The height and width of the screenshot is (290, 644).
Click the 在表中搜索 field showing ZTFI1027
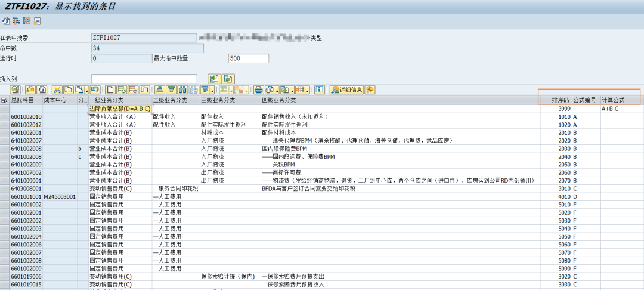(x=144, y=38)
